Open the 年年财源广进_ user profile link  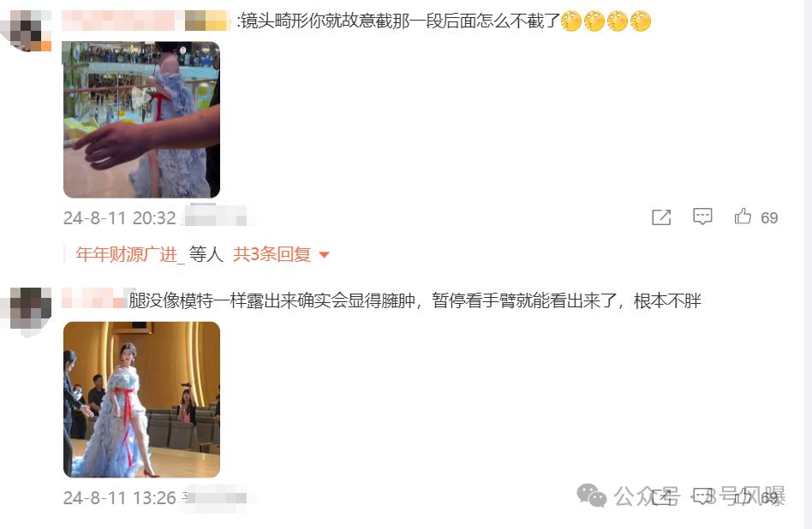pos(129,254)
